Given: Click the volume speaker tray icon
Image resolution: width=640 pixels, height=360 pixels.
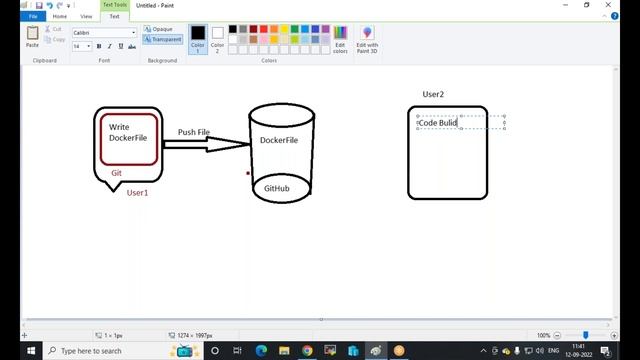Looking at the screenshot, I should coord(540,351).
